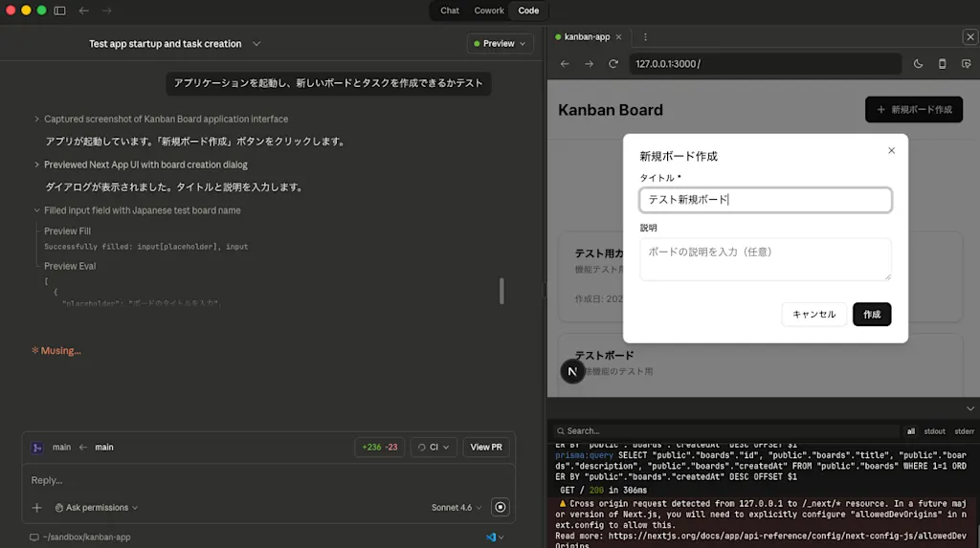Click the plus attachment icon

(37, 508)
